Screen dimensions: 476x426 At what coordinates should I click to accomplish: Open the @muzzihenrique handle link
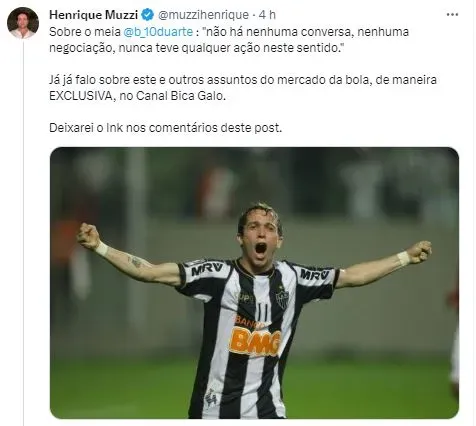pos(203,15)
